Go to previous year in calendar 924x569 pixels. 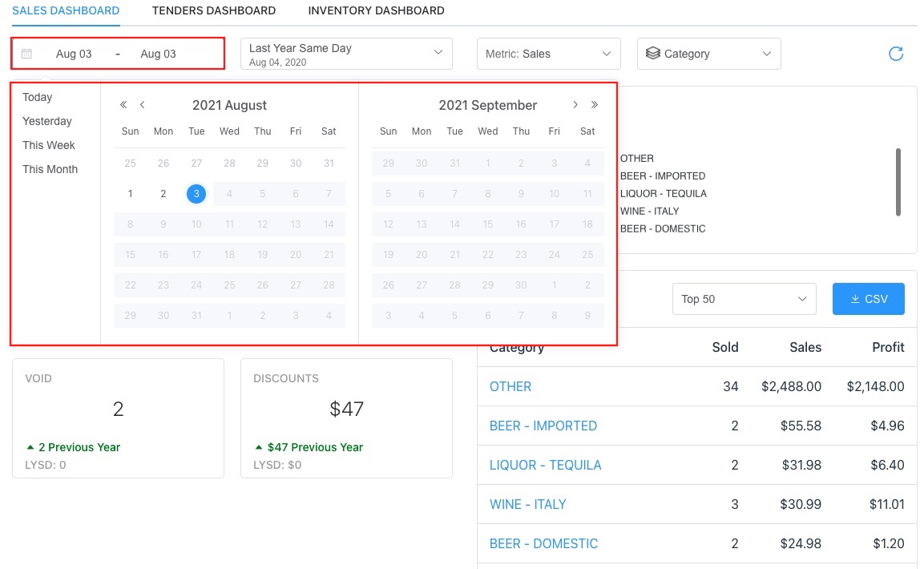(x=123, y=105)
